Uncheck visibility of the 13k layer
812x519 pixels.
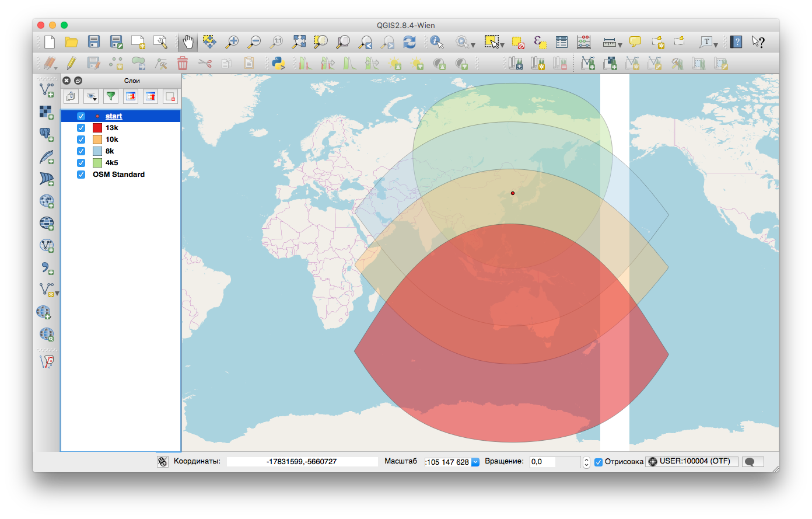pyautogui.click(x=80, y=127)
